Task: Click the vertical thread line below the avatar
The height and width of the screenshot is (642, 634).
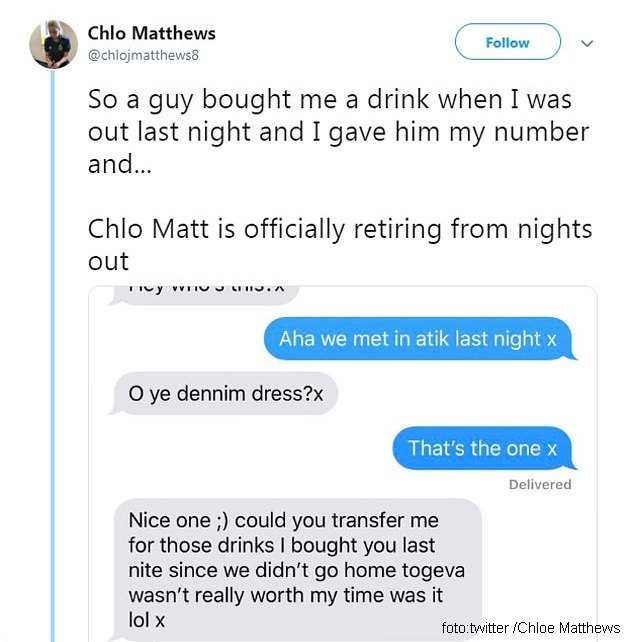Action: pyautogui.click(x=52, y=350)
